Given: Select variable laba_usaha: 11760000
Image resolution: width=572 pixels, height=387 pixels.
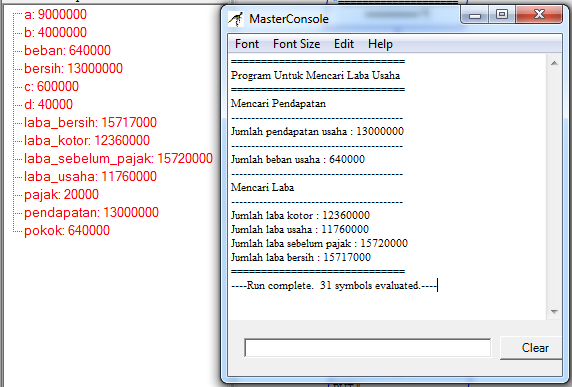Looking at the screenshot, I should [90, 176].
